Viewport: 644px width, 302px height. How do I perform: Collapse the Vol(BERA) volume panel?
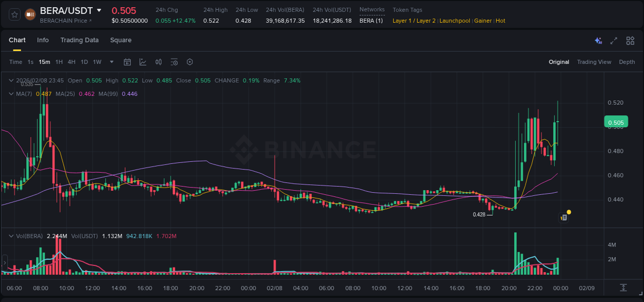click(x=11, y=235)
